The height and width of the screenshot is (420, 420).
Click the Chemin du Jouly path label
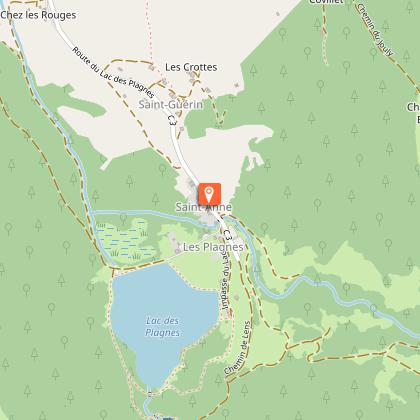375,30
